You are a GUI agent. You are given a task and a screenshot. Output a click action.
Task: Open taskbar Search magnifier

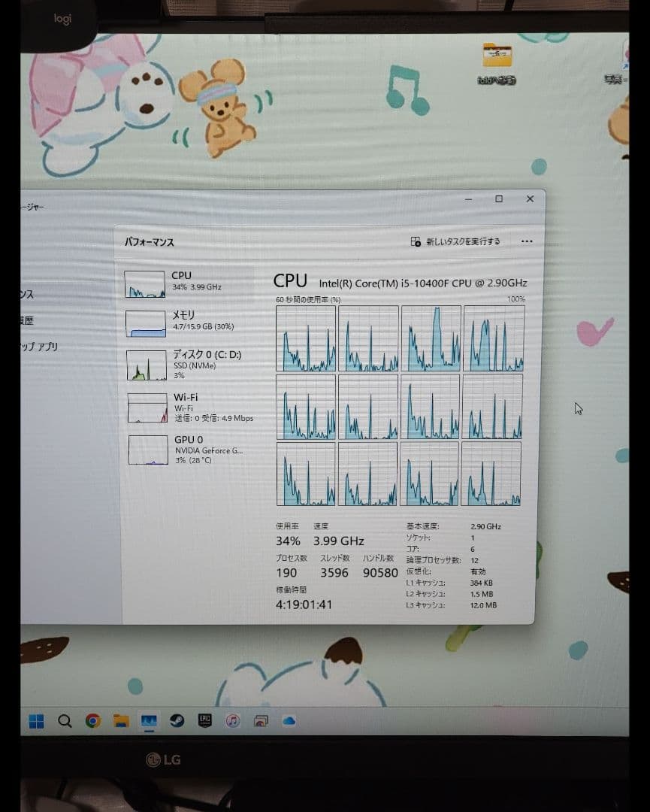[65, 721]
